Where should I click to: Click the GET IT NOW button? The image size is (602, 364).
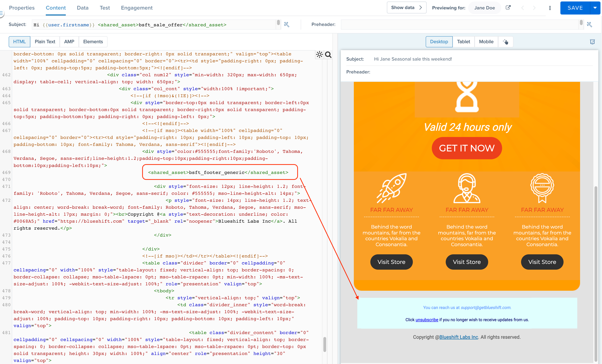pyautogui.click(x=467, y=148)
